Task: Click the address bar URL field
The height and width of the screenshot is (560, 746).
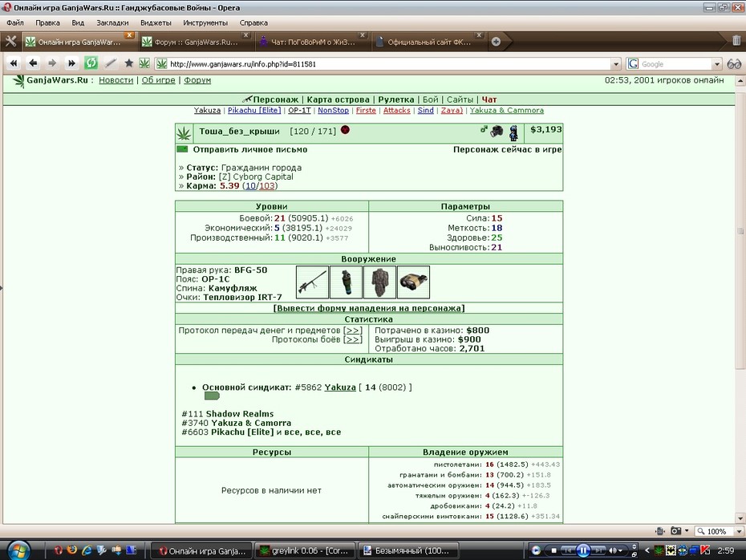Action: point(388,63)
